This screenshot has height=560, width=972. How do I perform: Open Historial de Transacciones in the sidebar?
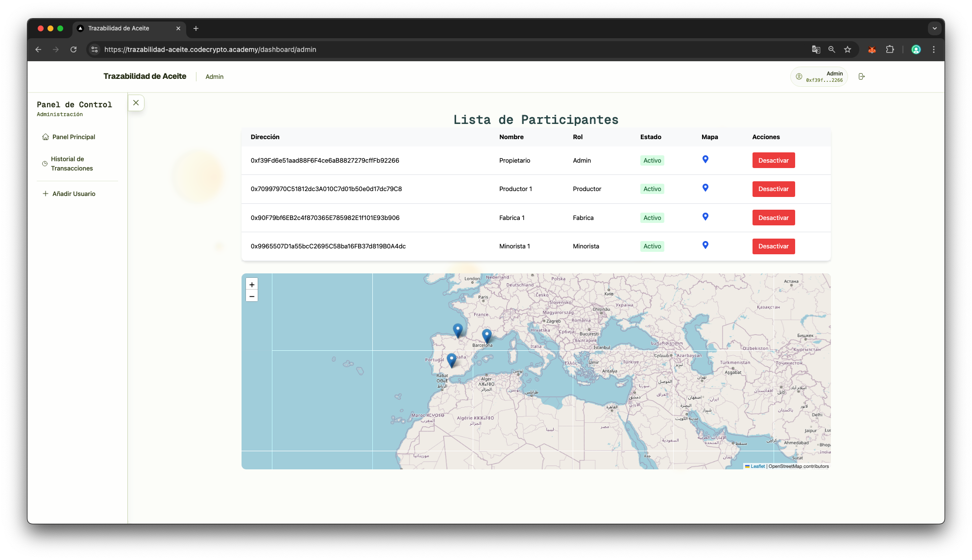click(x=72, y=164)
